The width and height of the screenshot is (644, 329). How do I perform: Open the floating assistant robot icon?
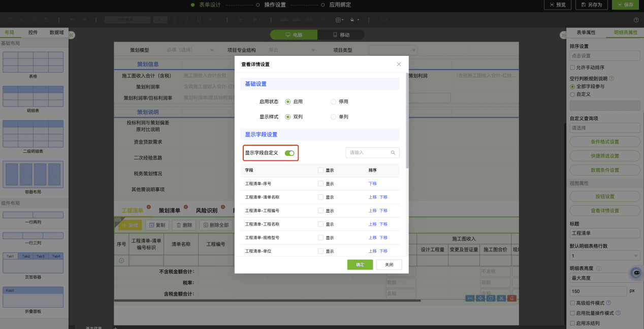pos(636,273)
